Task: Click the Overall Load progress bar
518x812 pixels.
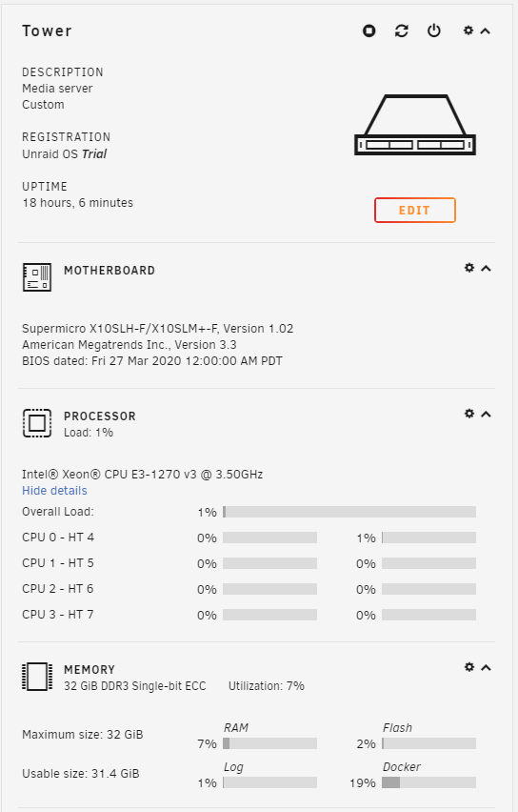Action: click(349, 512)
